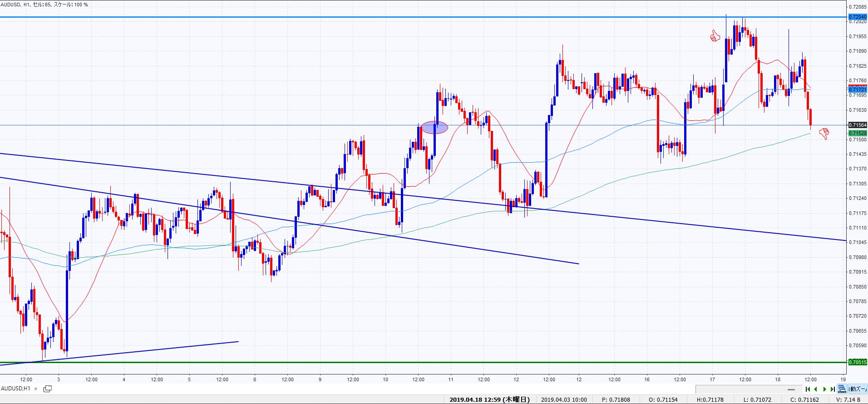Click the 0.71528 green moving average label
This screenshot has width=868, height=404.
[858, 133]
